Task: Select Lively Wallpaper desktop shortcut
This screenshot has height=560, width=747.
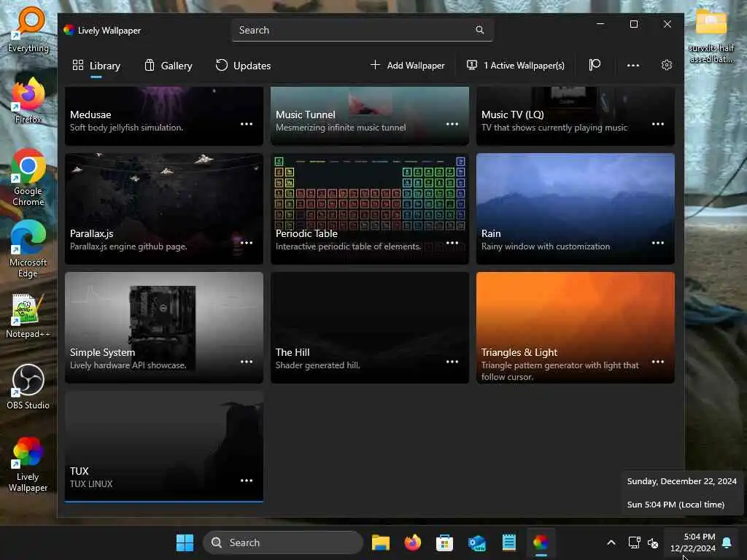Action: (x=28, y=464)
